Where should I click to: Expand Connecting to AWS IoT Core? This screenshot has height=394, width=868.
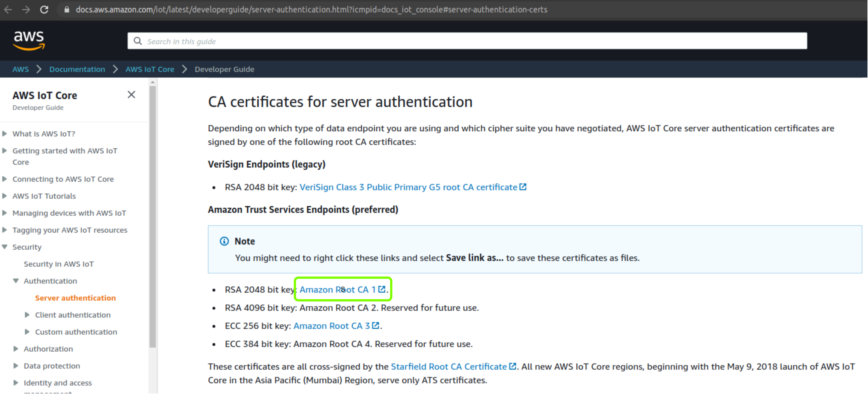click(5, 179)
